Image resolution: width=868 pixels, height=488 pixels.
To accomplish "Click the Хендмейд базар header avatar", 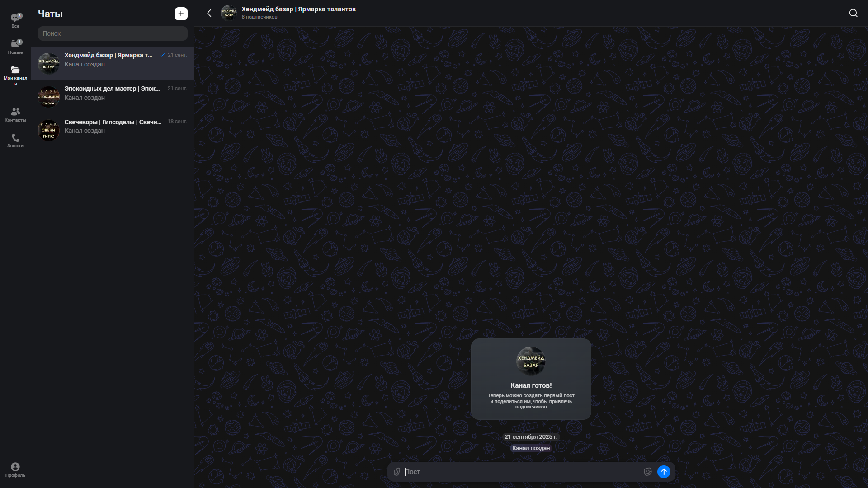I will coord(229,13).
